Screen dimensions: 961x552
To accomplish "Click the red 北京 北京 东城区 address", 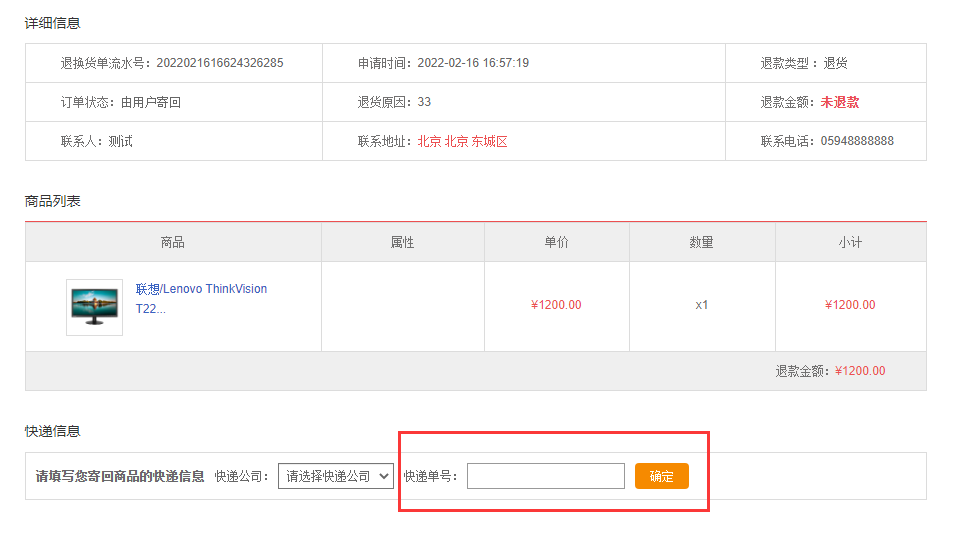I will [462, 142].
